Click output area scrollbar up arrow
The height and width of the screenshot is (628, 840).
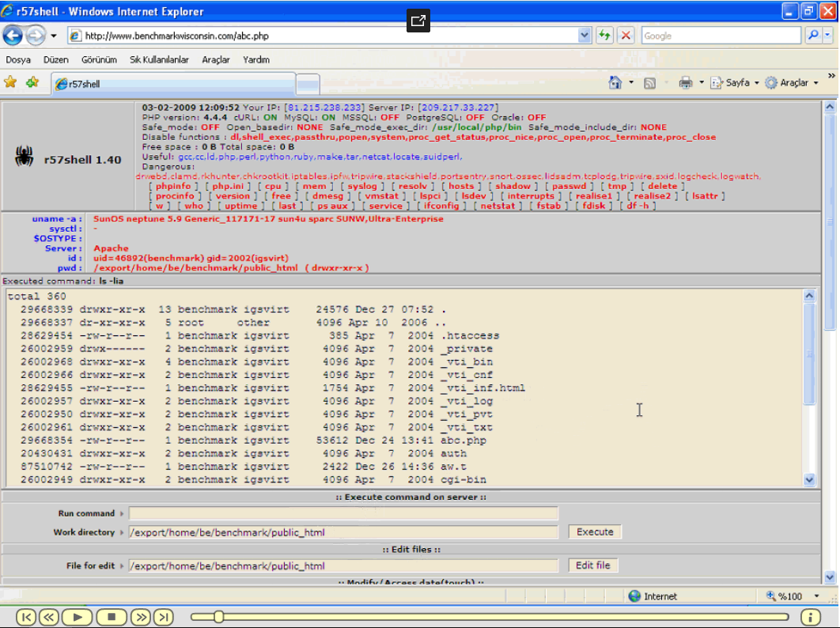click(809, 296)
